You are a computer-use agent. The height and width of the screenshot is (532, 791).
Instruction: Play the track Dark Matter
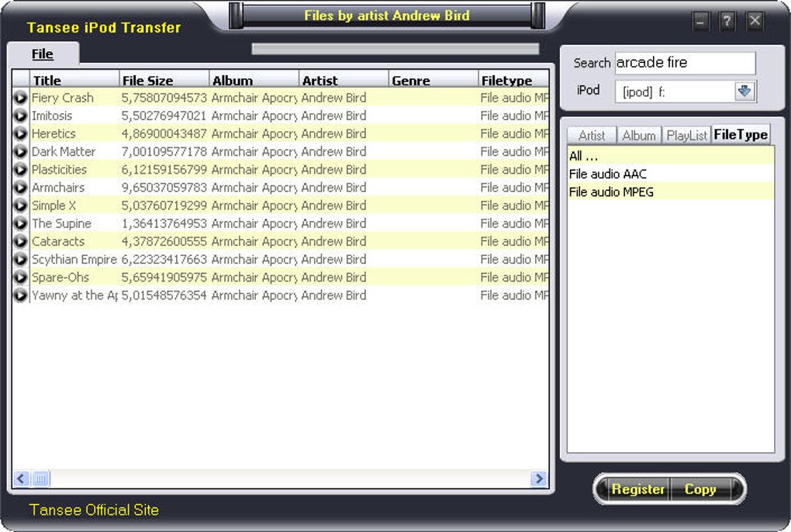pos(20,151)
